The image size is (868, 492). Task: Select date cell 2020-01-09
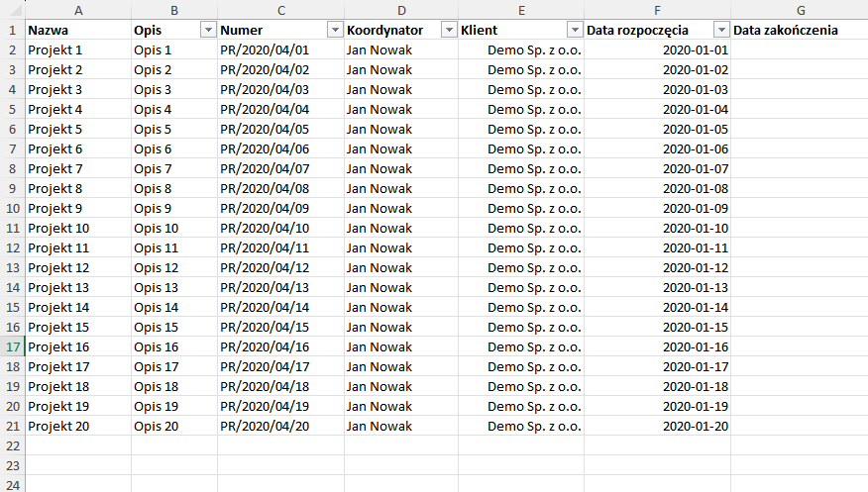click(x=657, y=209)
